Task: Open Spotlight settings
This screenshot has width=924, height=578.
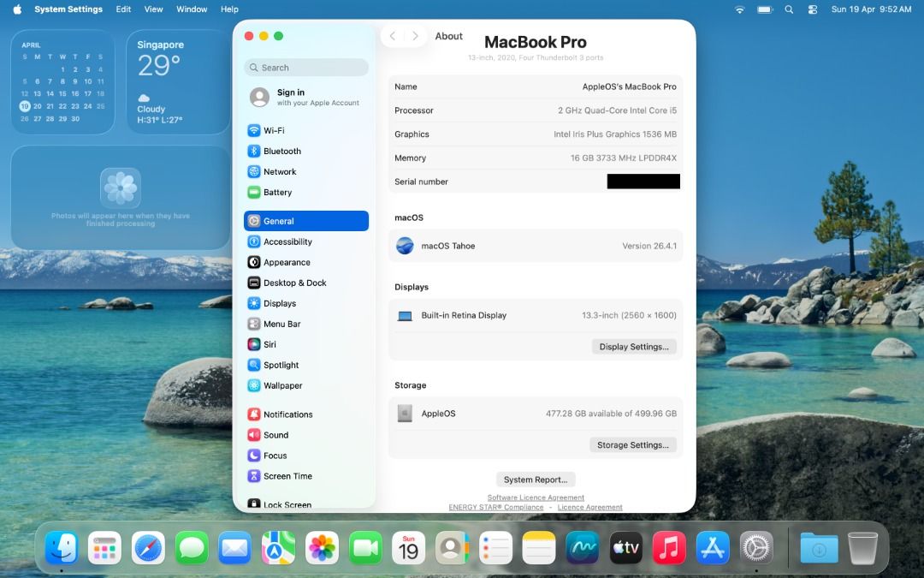Action: (305, 365)
